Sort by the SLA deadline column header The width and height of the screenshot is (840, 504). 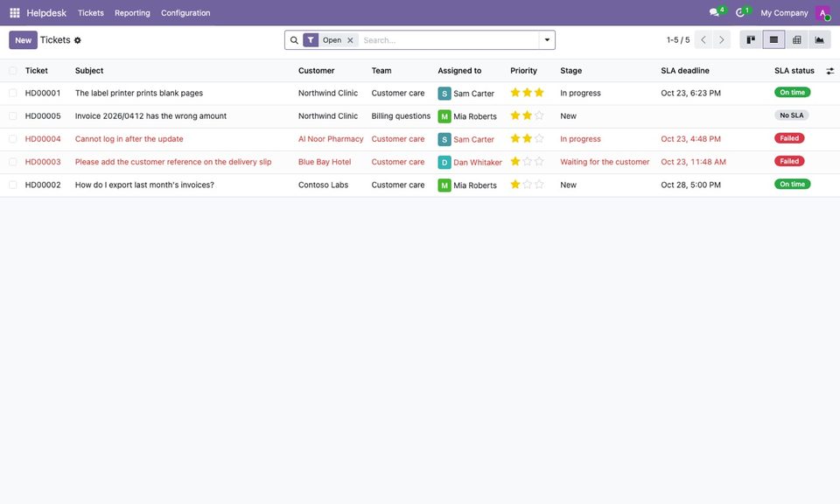click(684, 71)
